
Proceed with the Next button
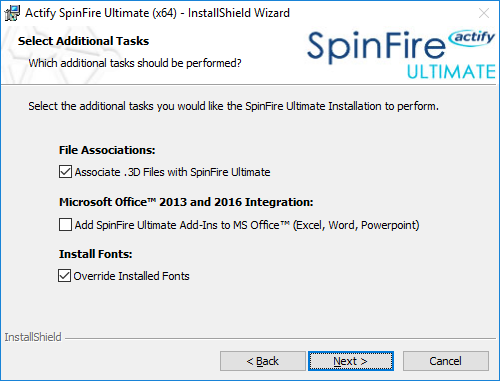[351, 361]
